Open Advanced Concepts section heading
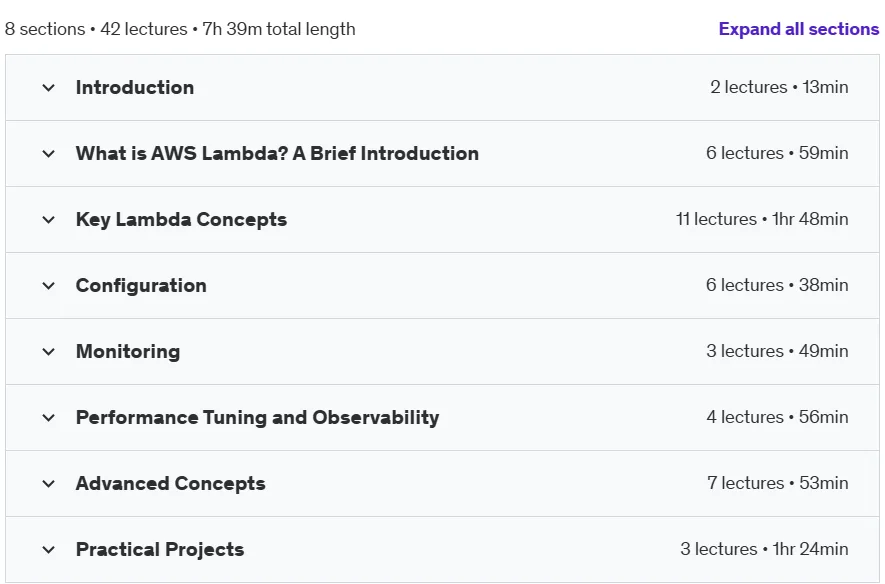The image size is (885, 584). pyautogui.click(x=170, y=484)
